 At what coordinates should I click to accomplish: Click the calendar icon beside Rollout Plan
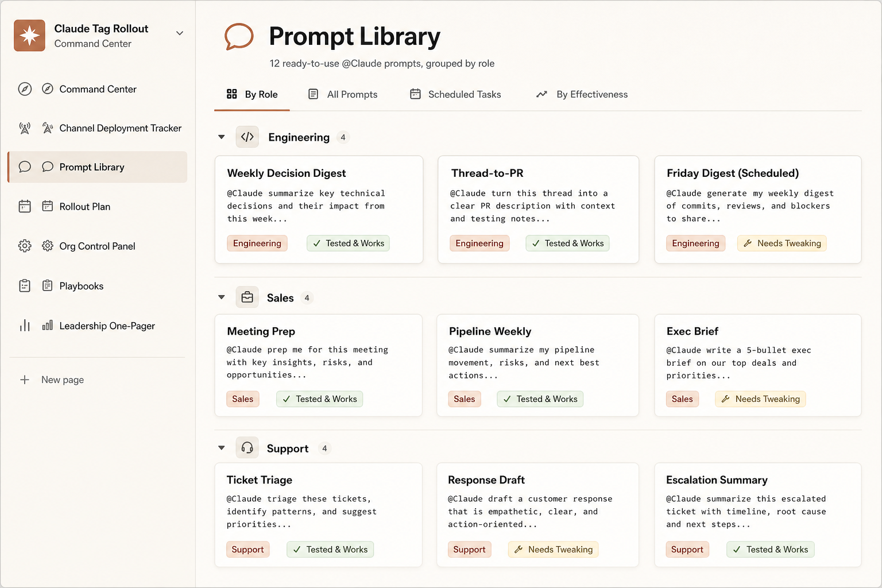pos(48,206)
